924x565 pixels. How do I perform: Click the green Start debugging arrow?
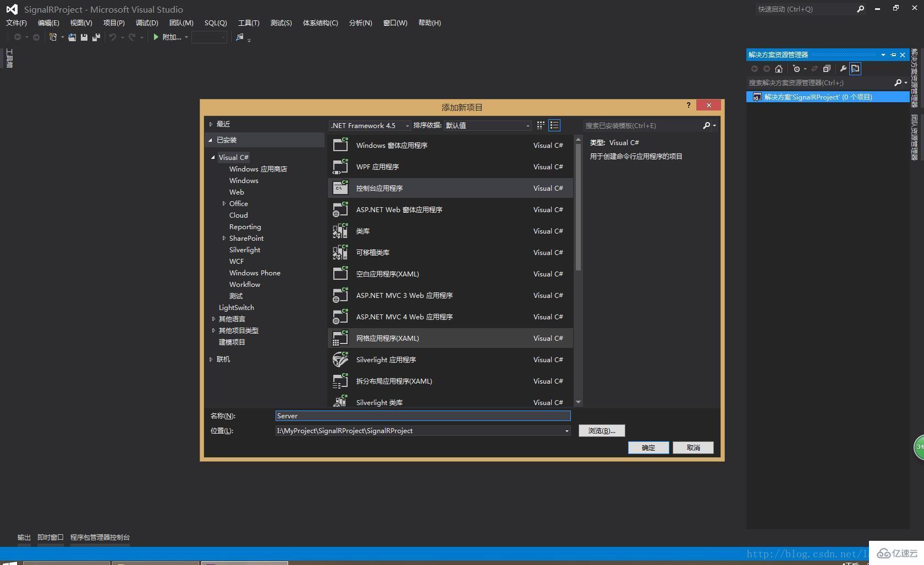pos(156,37)
